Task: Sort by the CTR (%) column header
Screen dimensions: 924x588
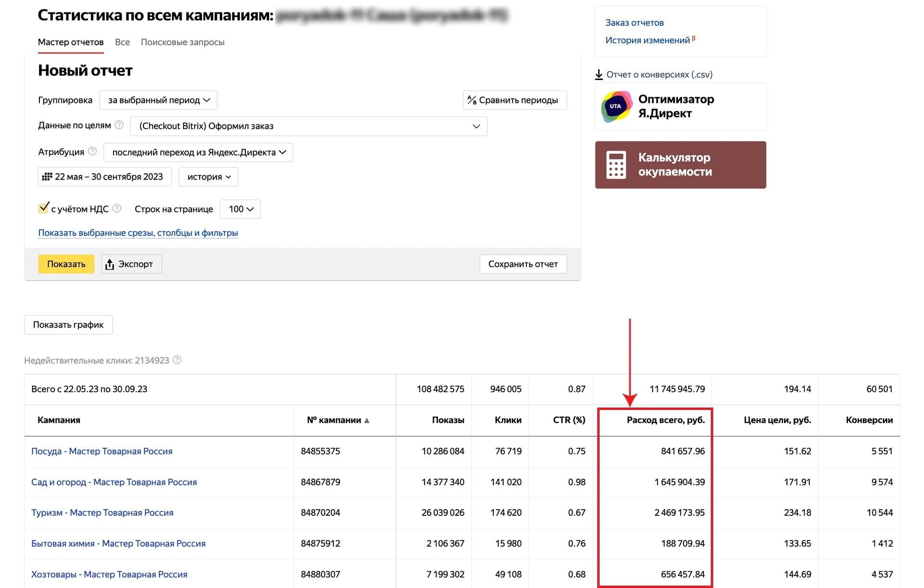Action: 569,420
